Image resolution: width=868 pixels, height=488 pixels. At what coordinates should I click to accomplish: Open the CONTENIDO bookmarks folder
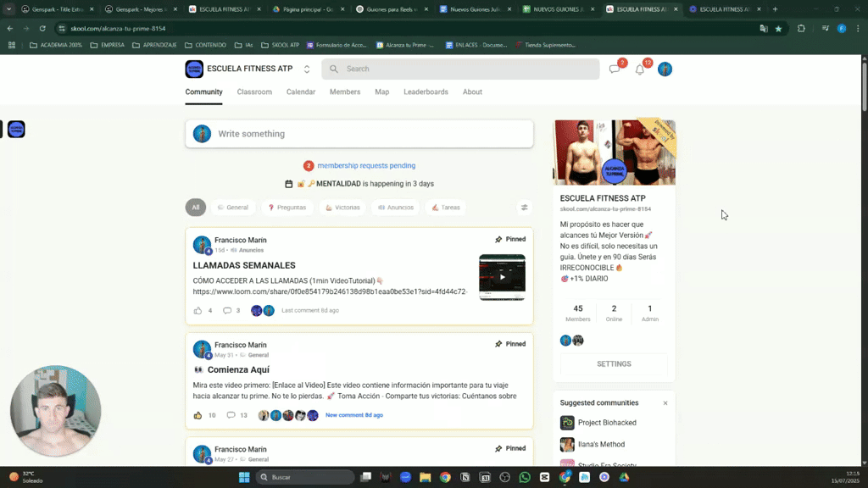tap(205, 46)
